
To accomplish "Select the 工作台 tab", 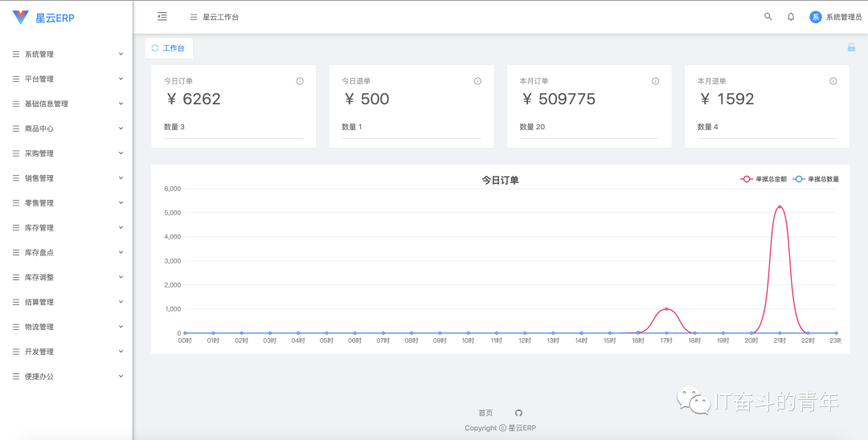I will 169,48.
